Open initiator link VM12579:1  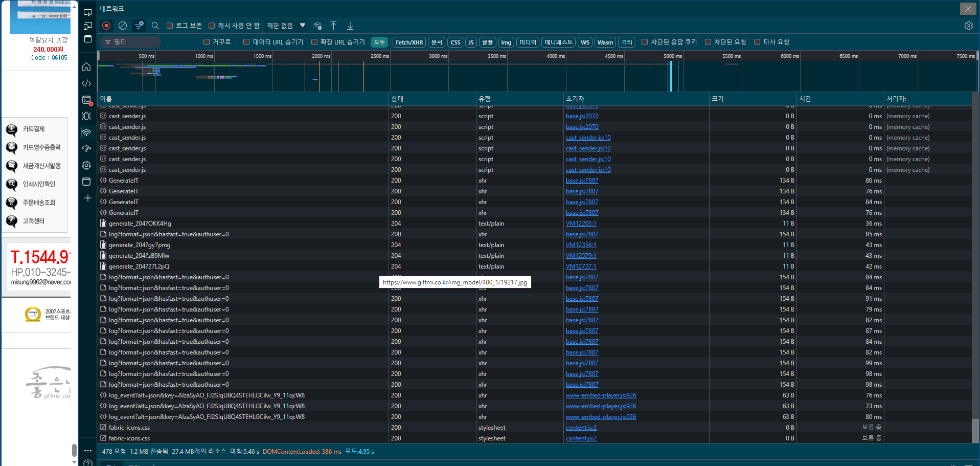[x=581, y=256]
